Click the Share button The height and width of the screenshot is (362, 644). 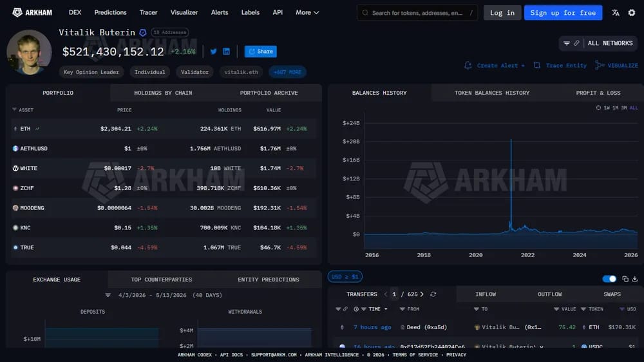click(260, 52)
